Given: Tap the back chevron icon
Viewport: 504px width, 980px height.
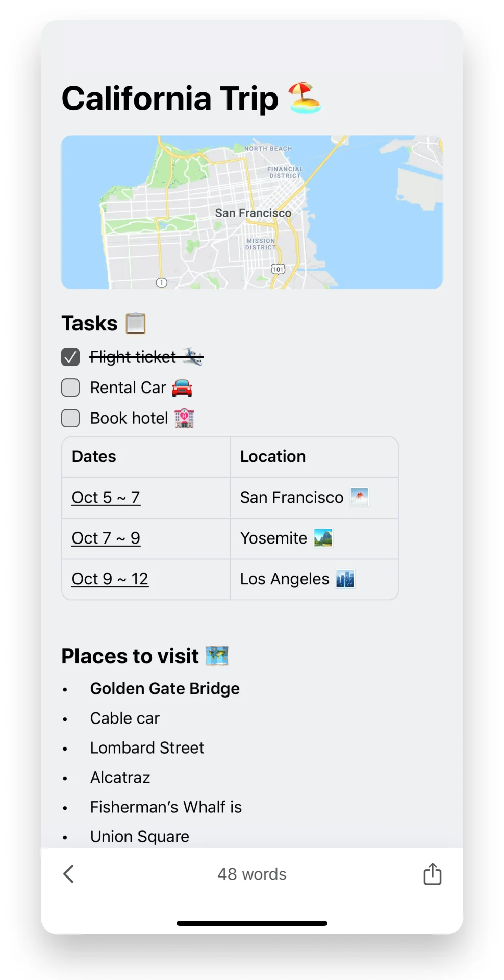Looking at the screenshot, I should click(69, 873).
